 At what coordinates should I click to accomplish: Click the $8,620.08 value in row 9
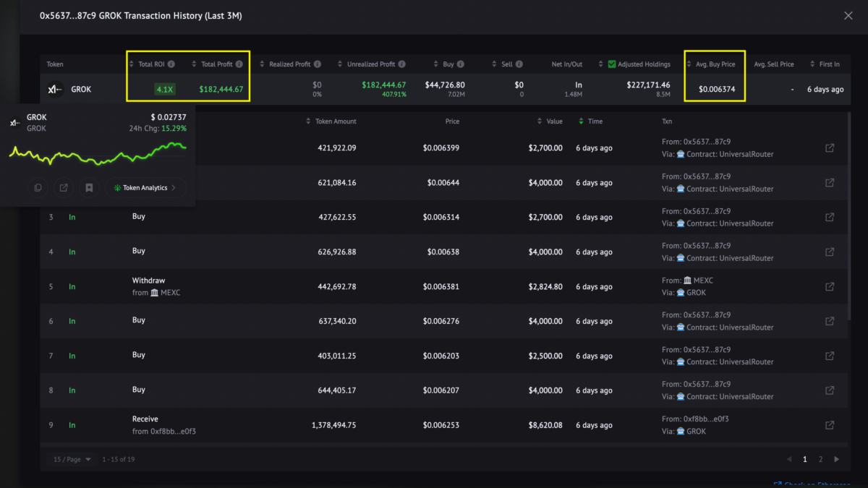[x=545, y=425]
